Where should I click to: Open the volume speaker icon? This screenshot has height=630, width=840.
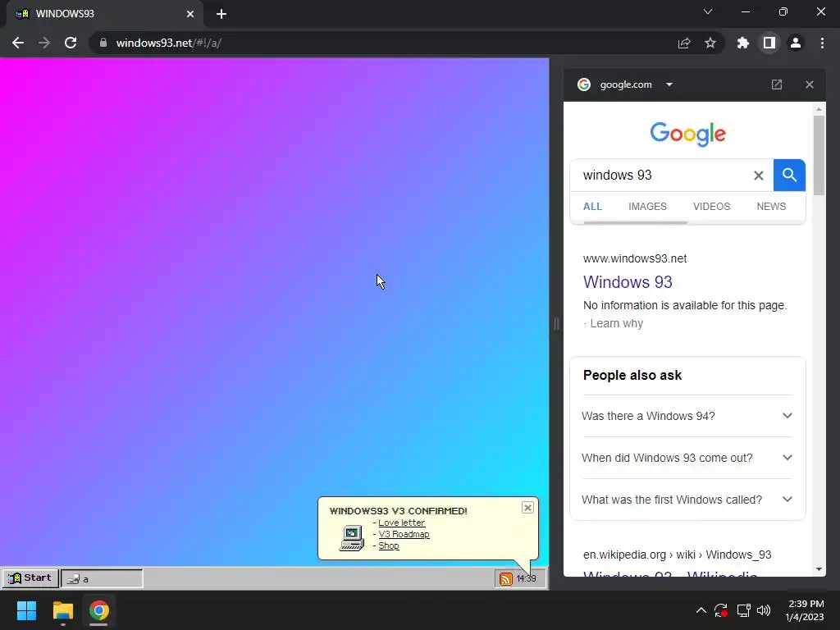[764, 610]
